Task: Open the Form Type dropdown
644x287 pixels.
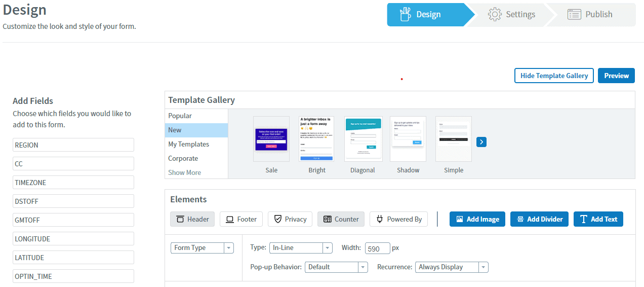Action: (x=202, y=248)
